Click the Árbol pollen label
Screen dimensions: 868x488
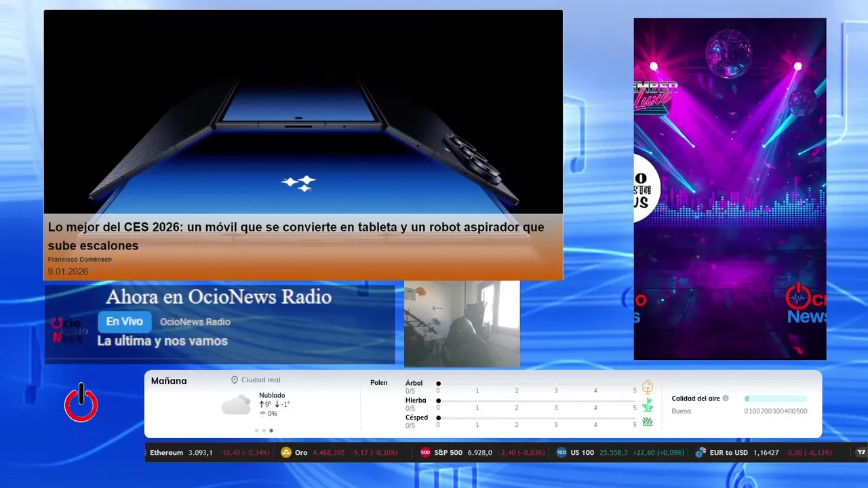414,383
